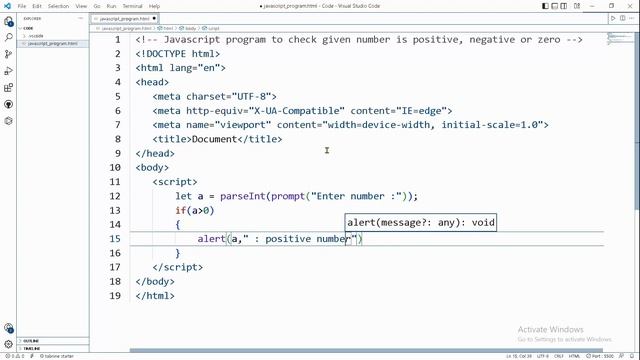Open errors and warnings count in status bar
This screenshot has width=640, height=360.
pyautogui.click(x=14, y=356)
